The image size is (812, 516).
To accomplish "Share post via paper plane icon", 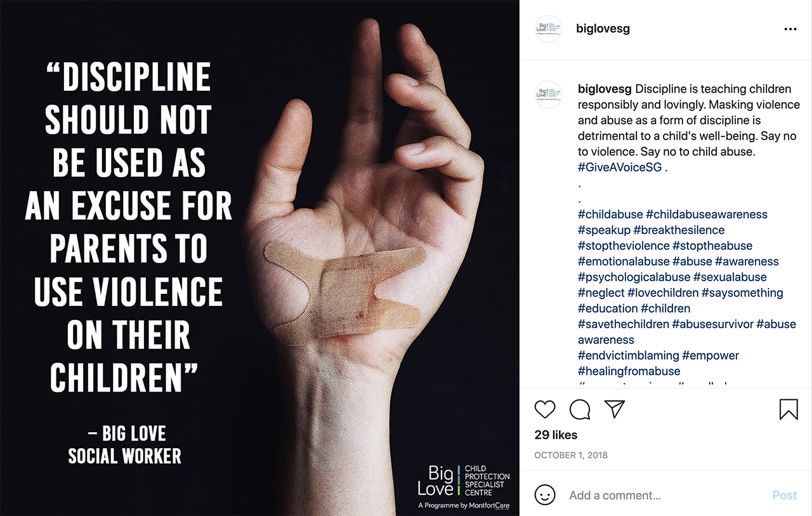I will coord(615,409).
